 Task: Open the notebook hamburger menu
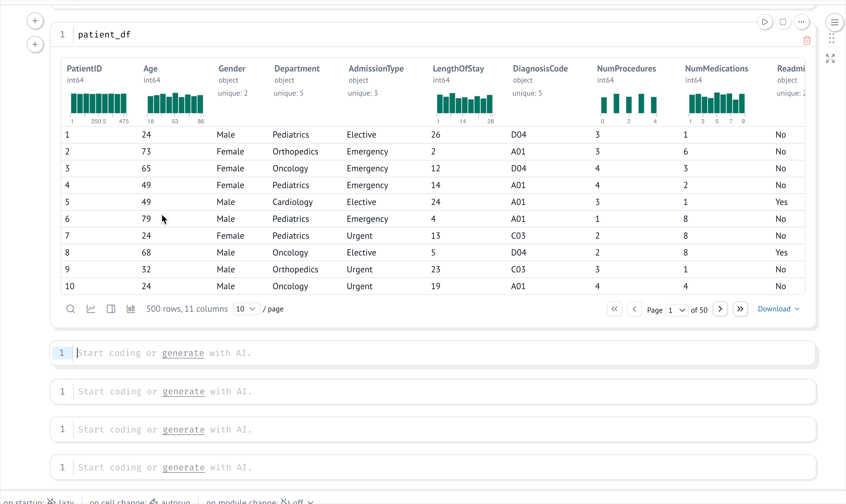click(x=835, y=23)
